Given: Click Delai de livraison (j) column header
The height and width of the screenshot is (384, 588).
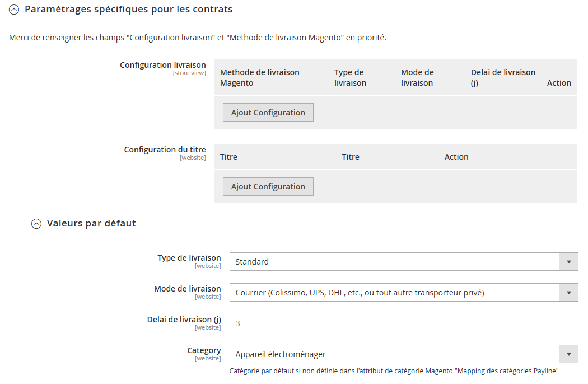Looking at the screenshot, I should pyautogui.click(x=503, y=77).
